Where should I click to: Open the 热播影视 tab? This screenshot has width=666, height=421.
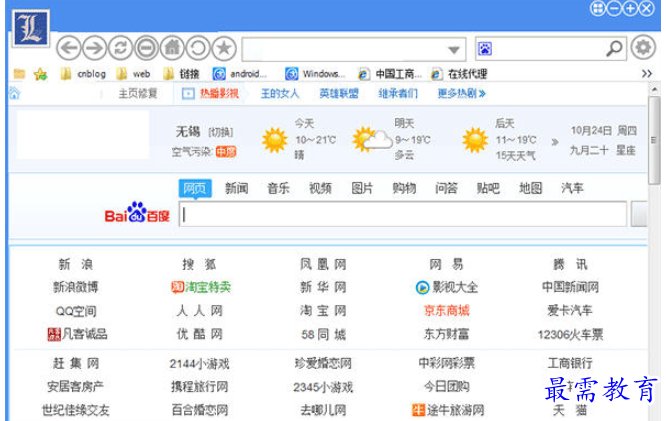point(210,93)
